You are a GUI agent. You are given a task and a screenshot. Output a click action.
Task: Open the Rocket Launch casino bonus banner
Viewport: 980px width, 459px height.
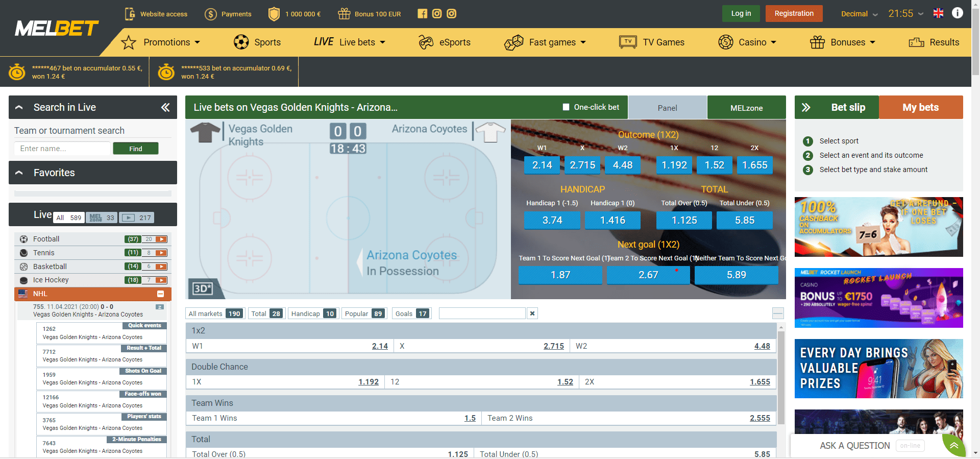tap(878, 298)
